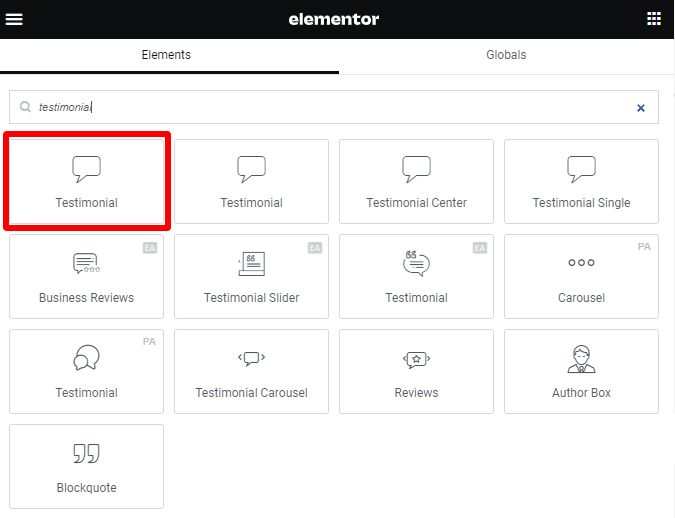Click the magnifier search icon

tap(25, 107)
